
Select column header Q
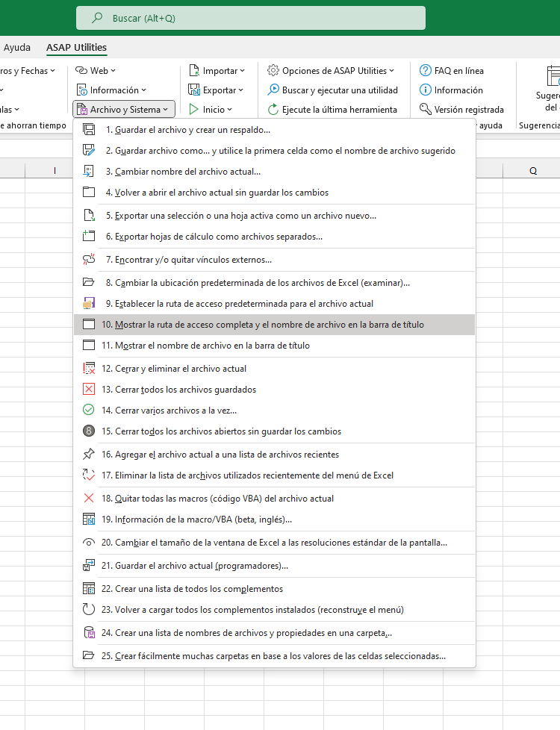pos(532,171)
